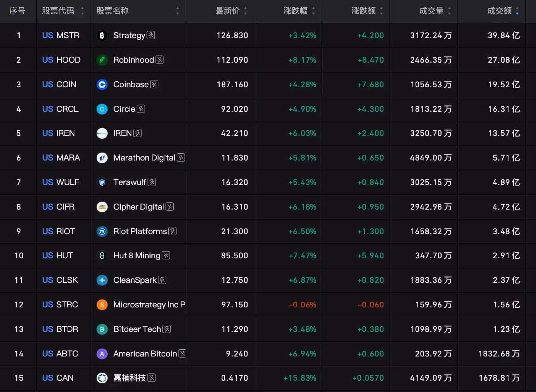Sort by 股票代码 using its sort arrows

point(82,11)
